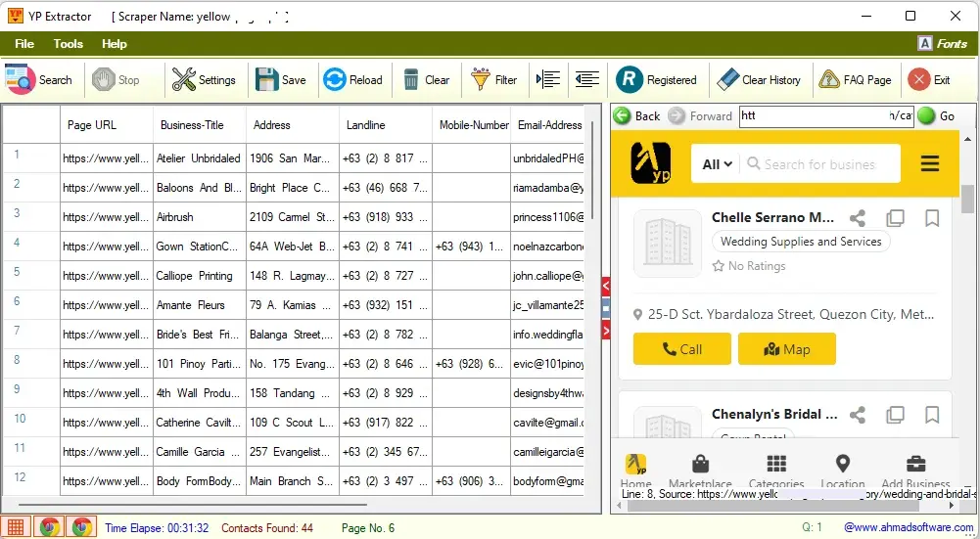Bookmark the Chelle Serrano listing

(932, 218)
